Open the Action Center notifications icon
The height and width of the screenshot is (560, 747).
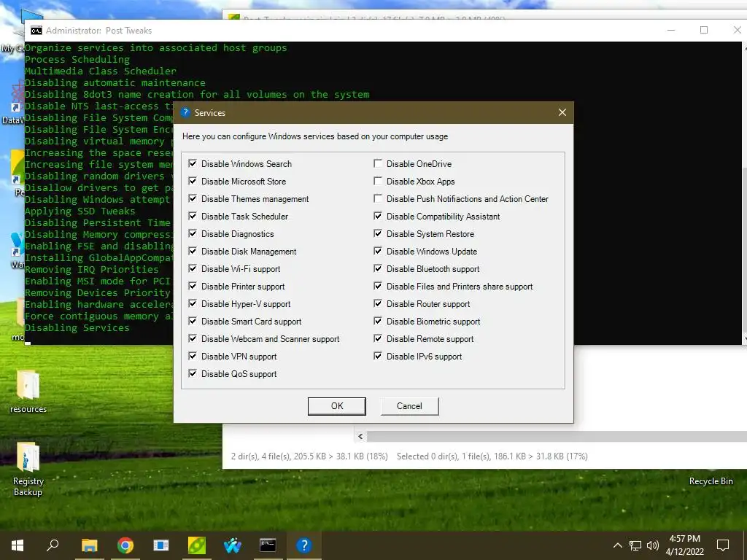pos(723,545)
